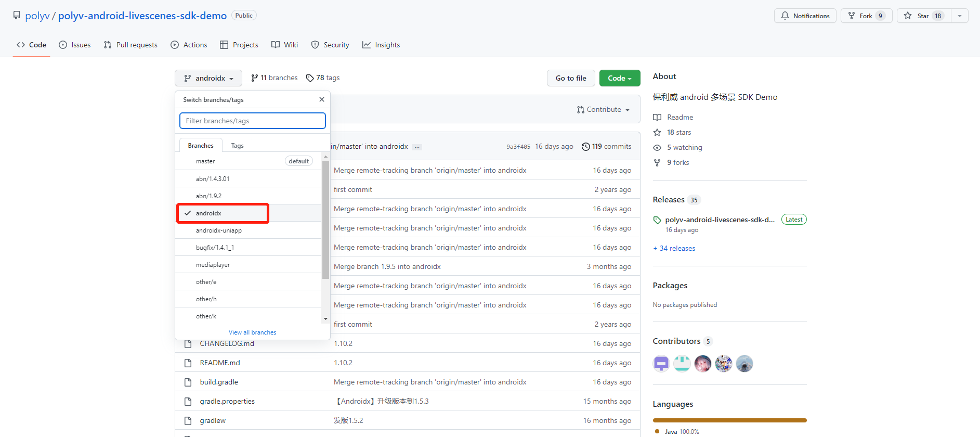This screenshot has height=437, width=980.
Task: Click the Go to file button
Action: point(571,78)
